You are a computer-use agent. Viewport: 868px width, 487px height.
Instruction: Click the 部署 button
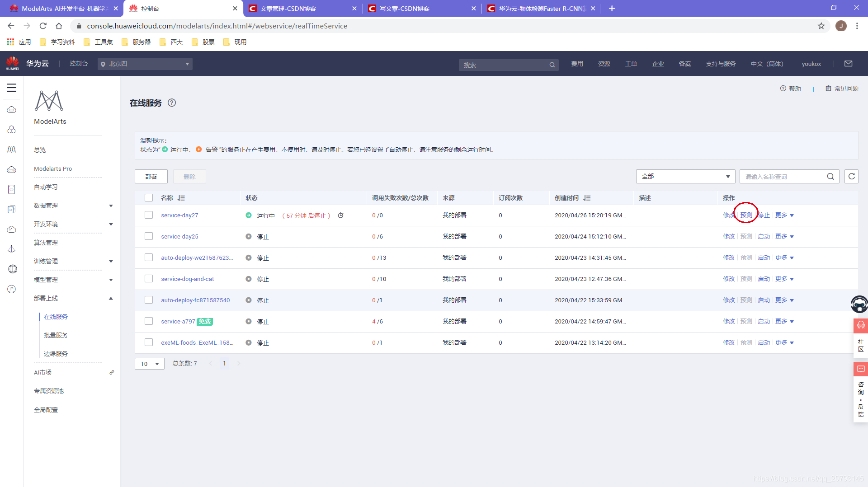(151, 176)
